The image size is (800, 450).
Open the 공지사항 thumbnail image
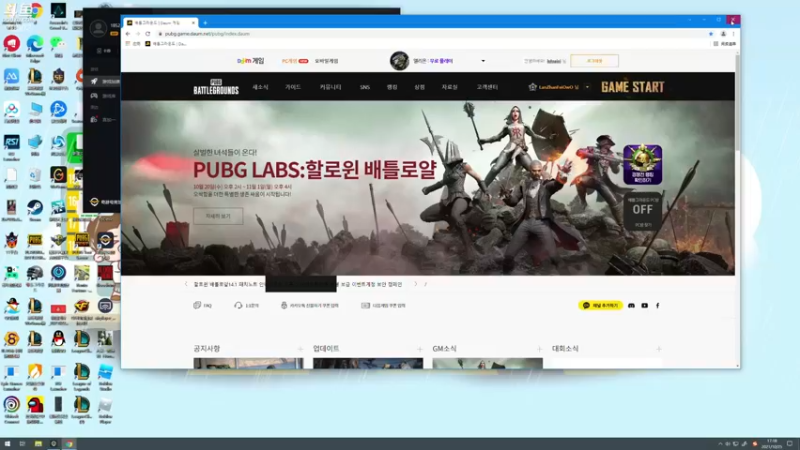coord(248,363)
